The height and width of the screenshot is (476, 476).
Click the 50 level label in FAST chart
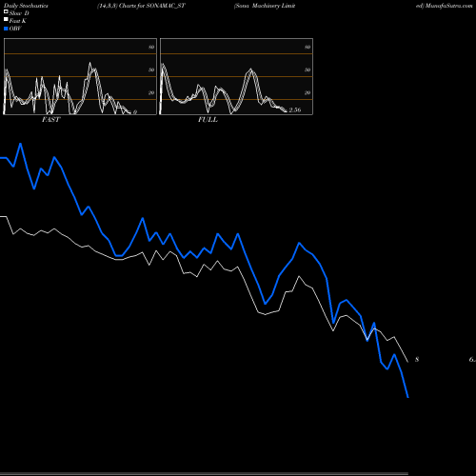click(151, 69)
